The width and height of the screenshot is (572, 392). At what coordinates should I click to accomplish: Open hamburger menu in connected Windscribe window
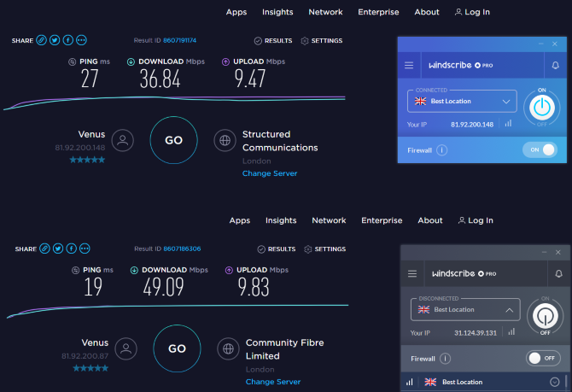click(x=409, y=65)
